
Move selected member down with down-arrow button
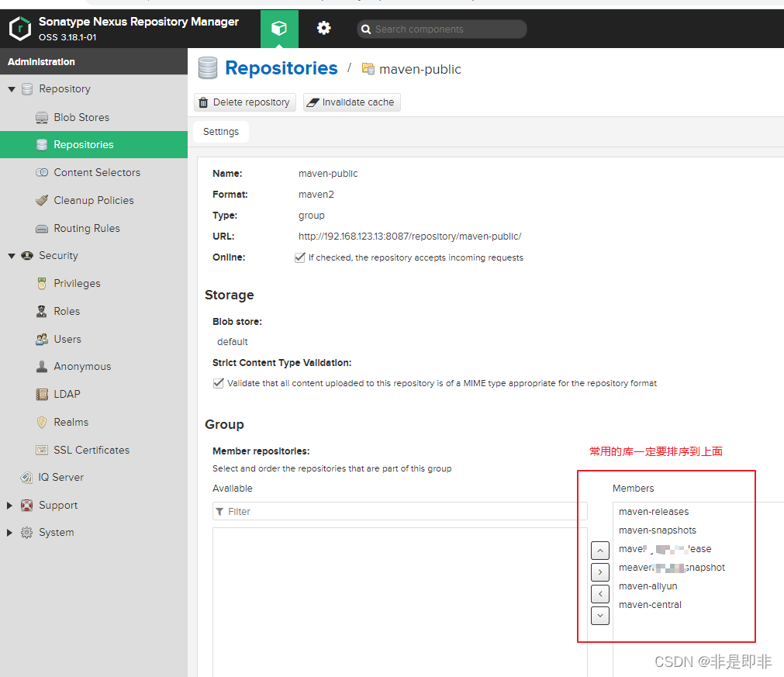600,616
